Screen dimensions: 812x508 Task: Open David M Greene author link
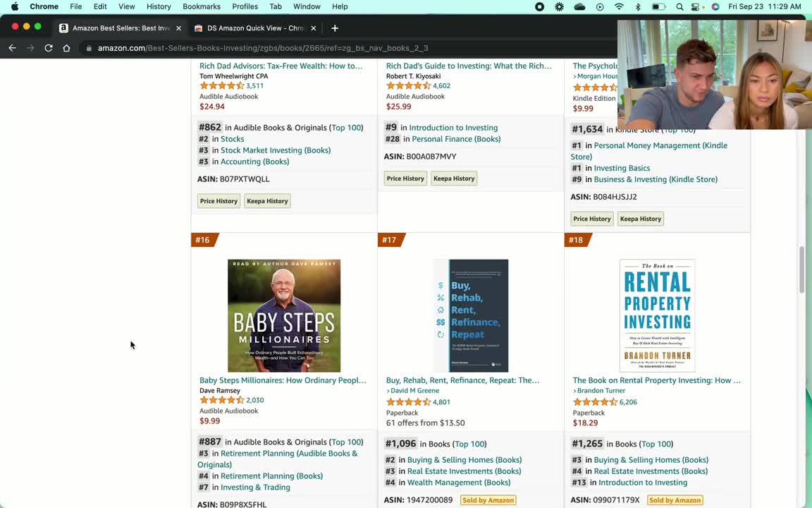pos(414,391)
